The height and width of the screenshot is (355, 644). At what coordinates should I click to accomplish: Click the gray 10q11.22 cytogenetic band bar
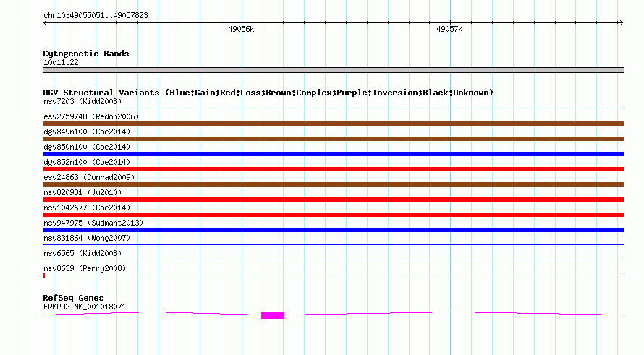pyautogui.click(x=333, y=70)
